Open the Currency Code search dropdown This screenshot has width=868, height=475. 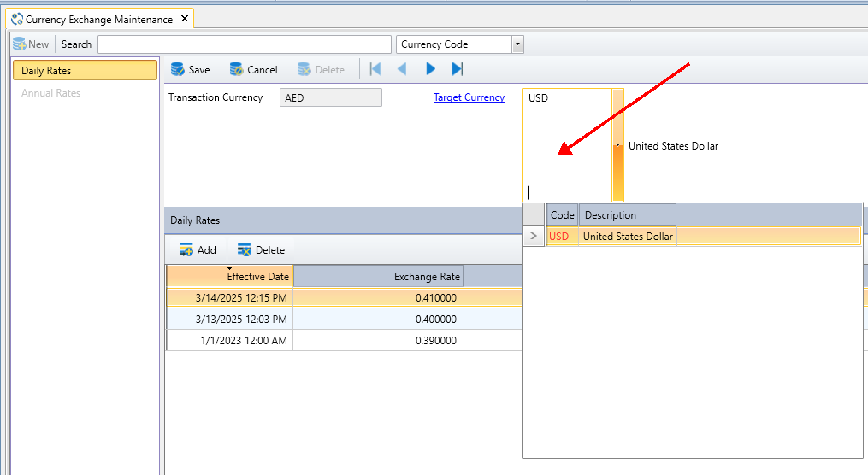(517, 44)
